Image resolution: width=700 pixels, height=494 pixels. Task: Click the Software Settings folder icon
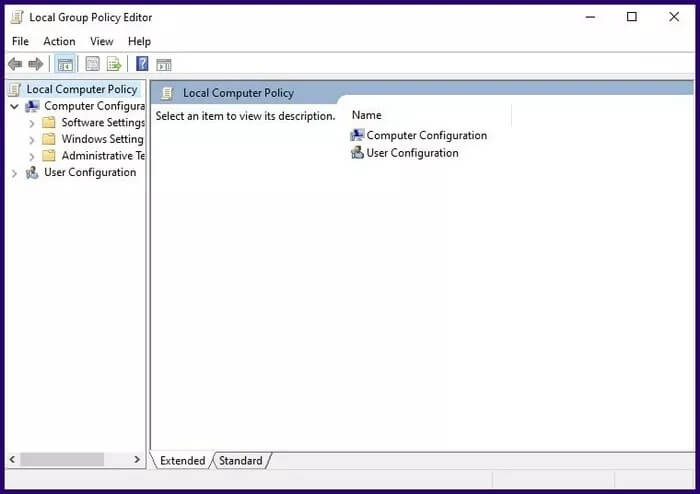[49, 122]
